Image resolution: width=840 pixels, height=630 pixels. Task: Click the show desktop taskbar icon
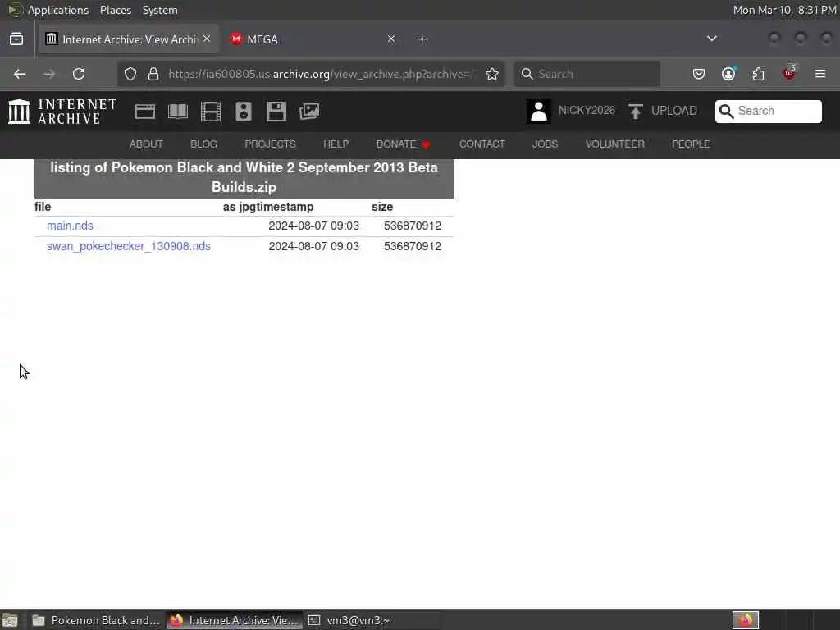(x=10, y=620)
